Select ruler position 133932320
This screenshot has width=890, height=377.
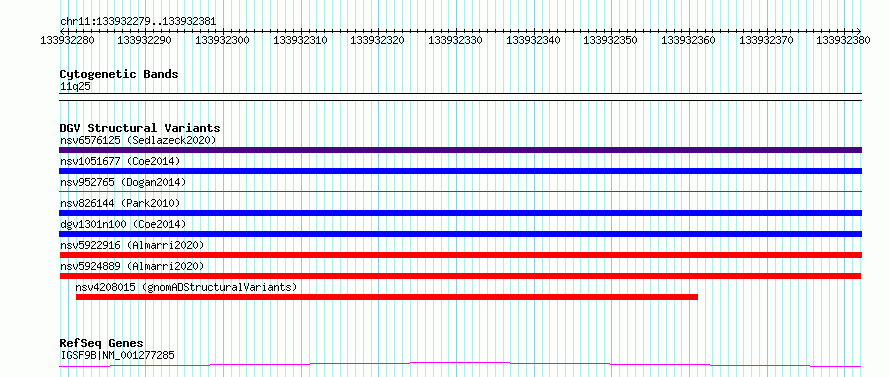tap(378, 40)
